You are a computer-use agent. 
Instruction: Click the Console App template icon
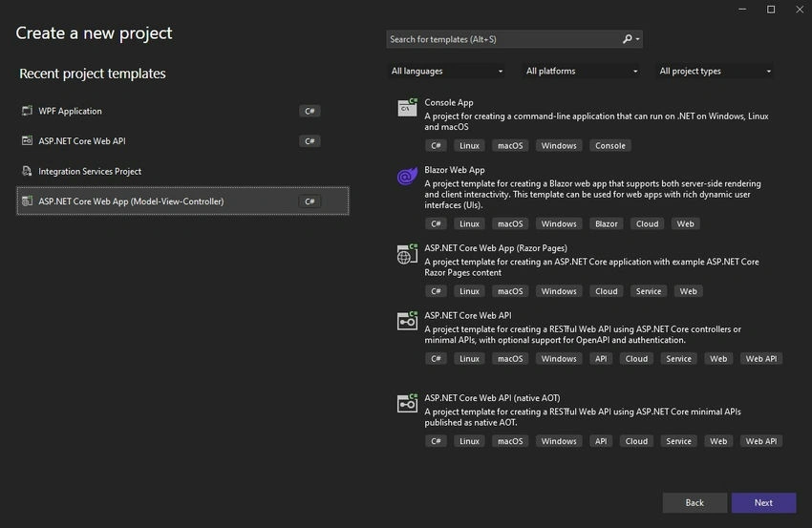point(407,107)
